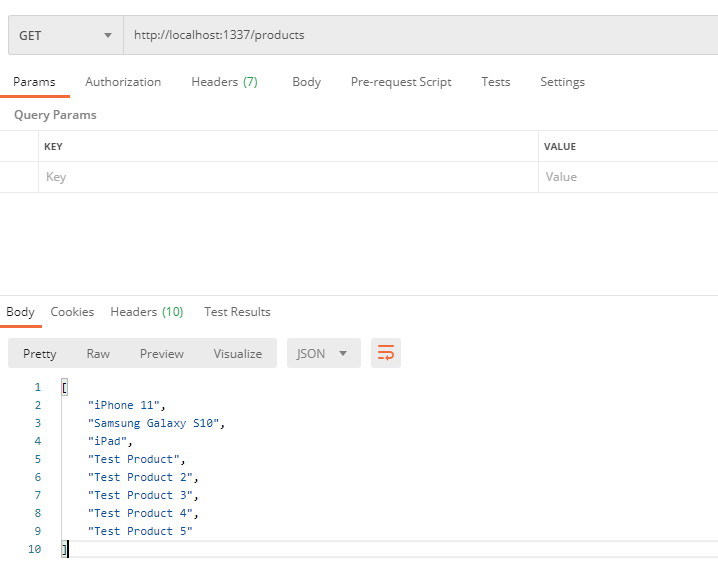This screenshot has width=718, height=586.
Task: Open the Pre-request Script tab
Action: tap(400, 82)
